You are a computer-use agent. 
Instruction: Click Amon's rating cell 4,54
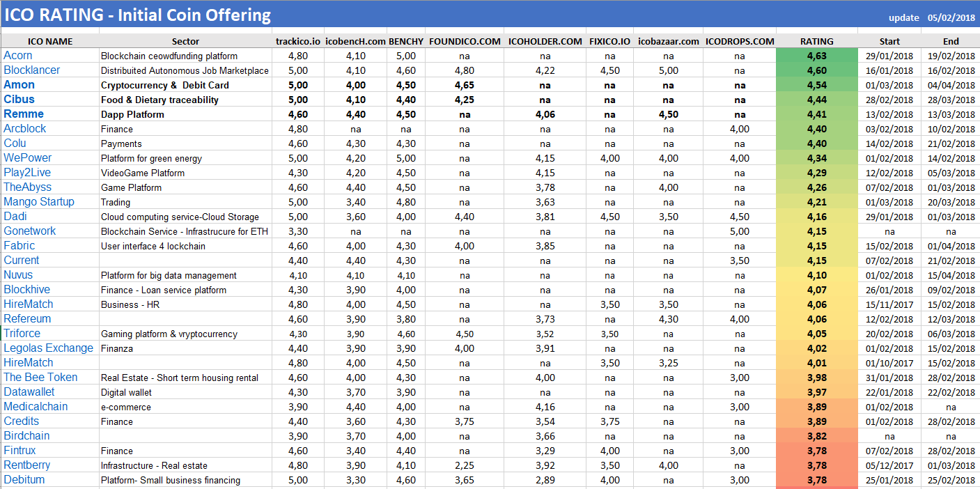[x=817, y=85]
